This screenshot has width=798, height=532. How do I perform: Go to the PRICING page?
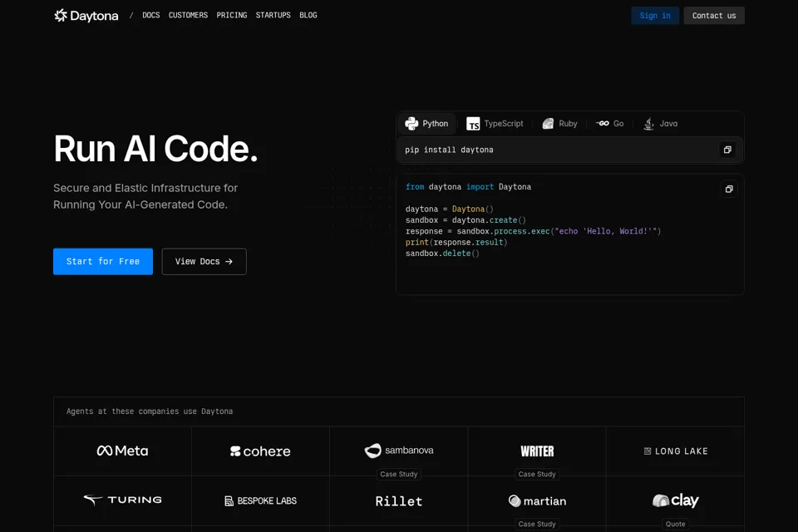[x=232, y=15]
